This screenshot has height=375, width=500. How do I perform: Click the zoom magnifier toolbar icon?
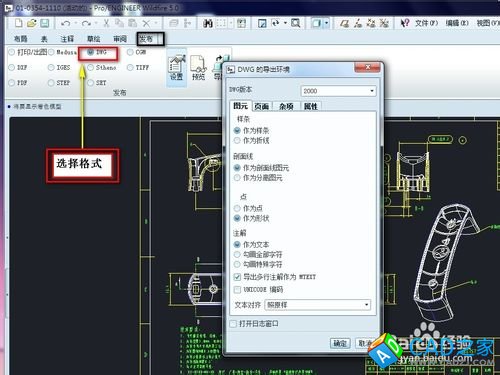[296, 23]
